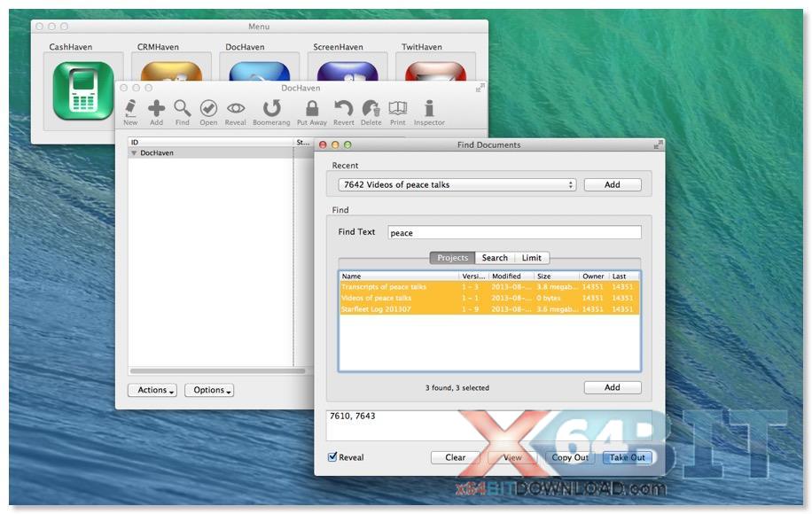The image size is (812, 514).
Task: Click the View button
Action: [512, 457]
